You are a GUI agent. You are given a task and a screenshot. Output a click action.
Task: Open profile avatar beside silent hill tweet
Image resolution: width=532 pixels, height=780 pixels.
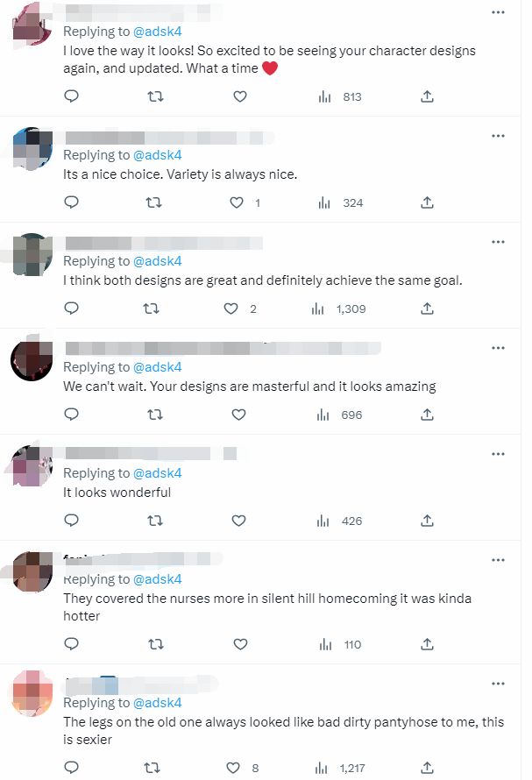tap(32, 571)
